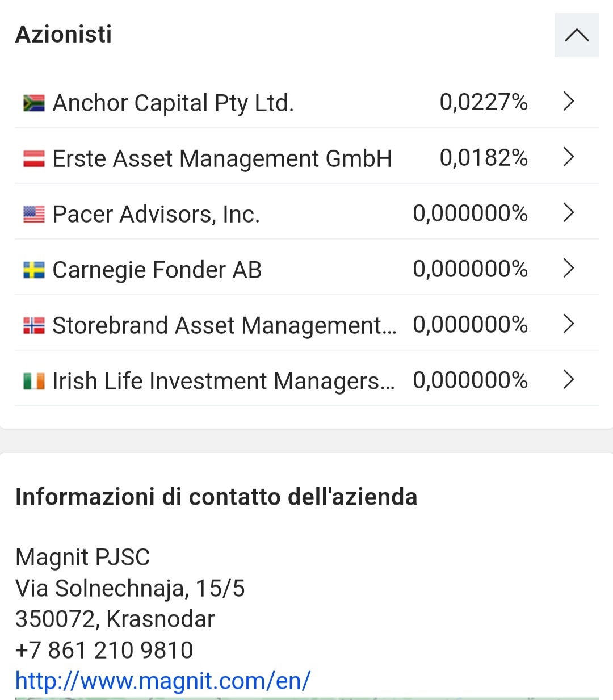The image size is (613, 700).
Task: Click the Norway flag icon
Action: [x=33, y=325]
